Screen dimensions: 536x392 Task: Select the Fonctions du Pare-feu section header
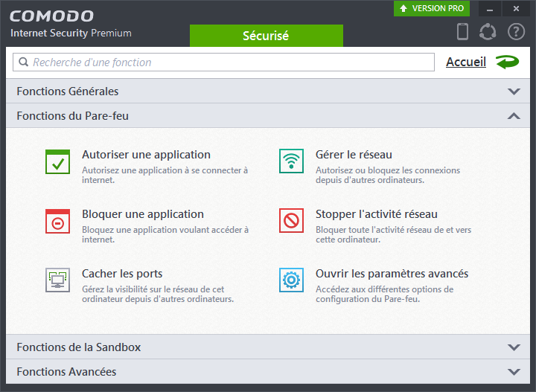tap(268, 116)
